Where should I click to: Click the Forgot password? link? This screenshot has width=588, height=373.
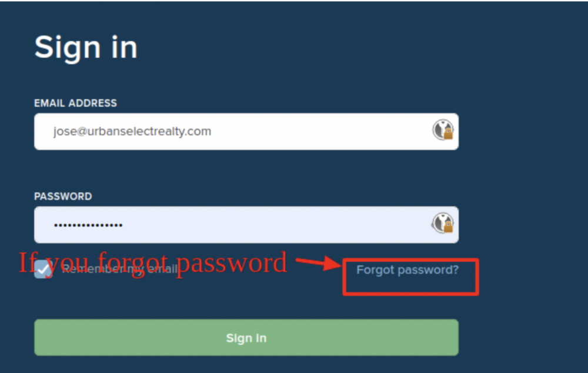point(407,270)
